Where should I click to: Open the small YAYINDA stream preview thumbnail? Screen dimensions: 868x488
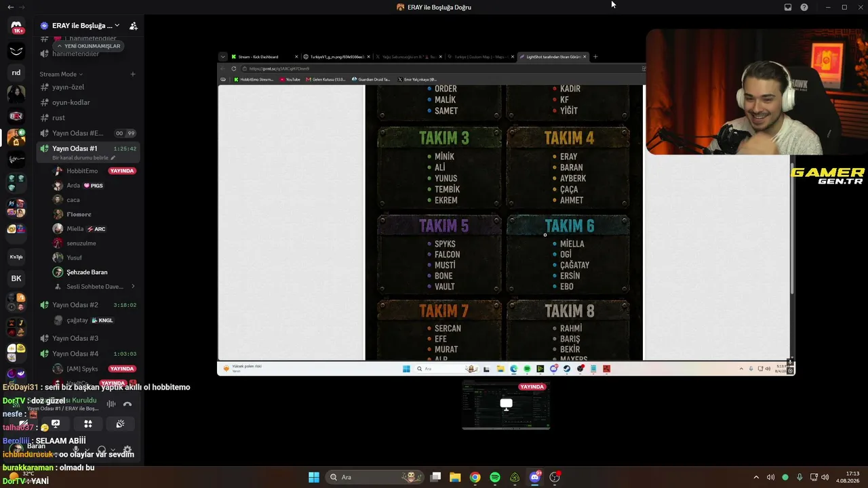point(506,405)
